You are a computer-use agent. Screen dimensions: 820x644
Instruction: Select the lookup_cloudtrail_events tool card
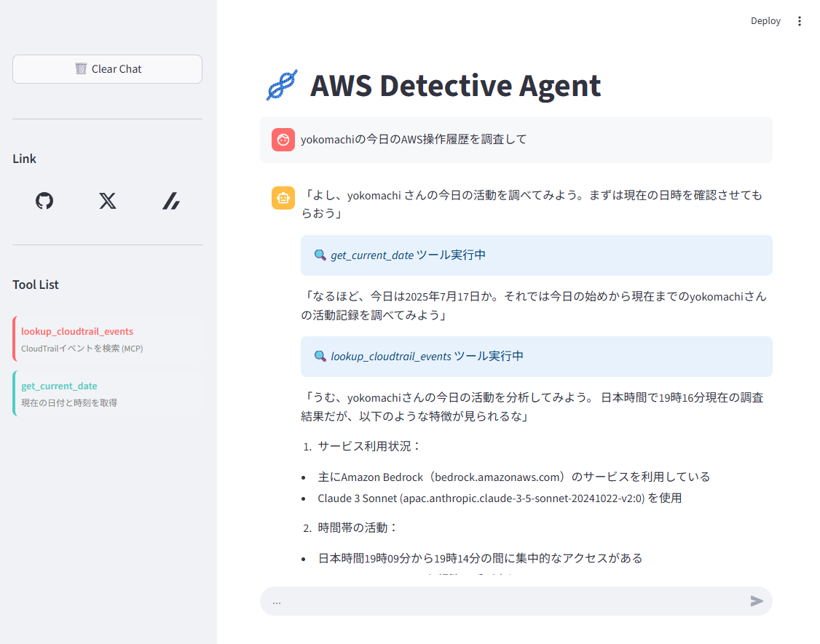[107, 338]
